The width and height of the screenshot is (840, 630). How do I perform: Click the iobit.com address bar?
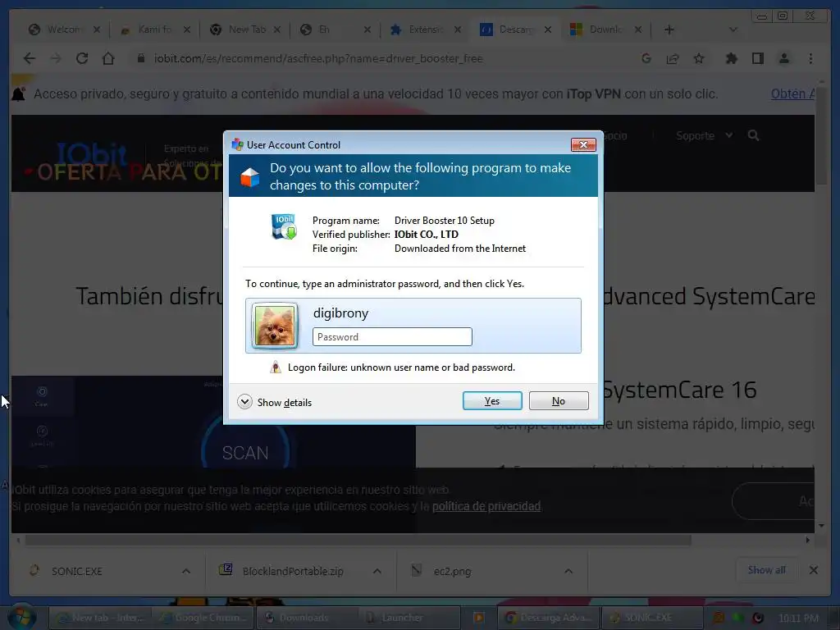point(318,58)
